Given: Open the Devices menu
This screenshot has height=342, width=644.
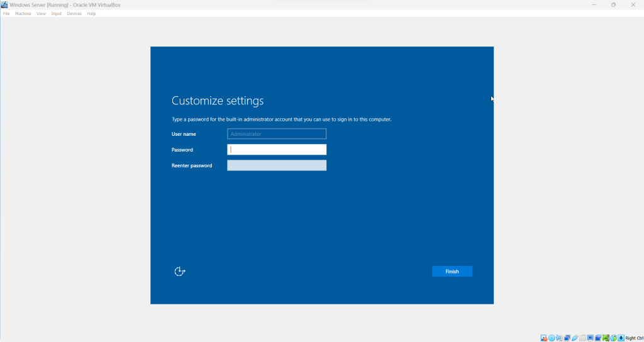Looking at the screenshot, I should (74, 14).
